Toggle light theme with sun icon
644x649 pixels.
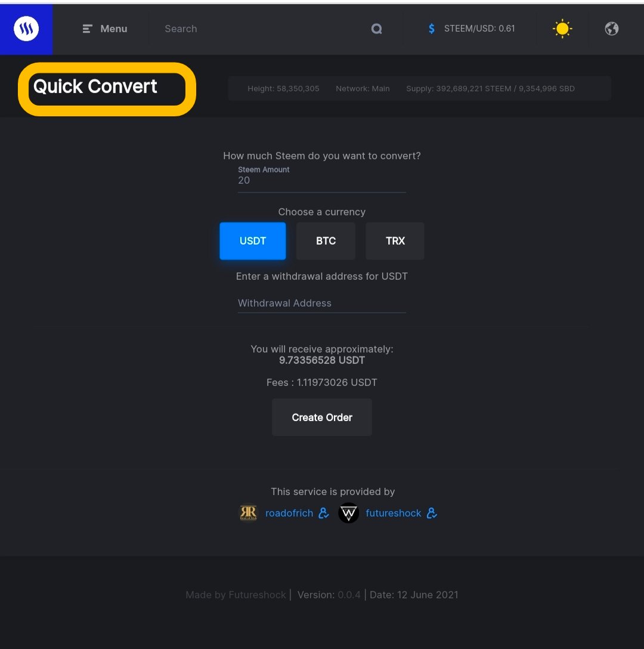point(562,29)
